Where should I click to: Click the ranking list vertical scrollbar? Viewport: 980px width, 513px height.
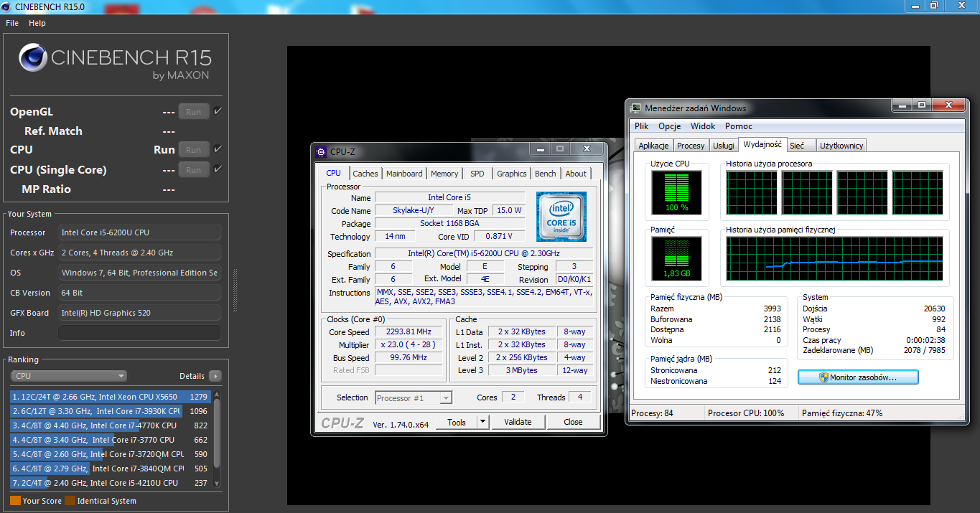(217, 439)
